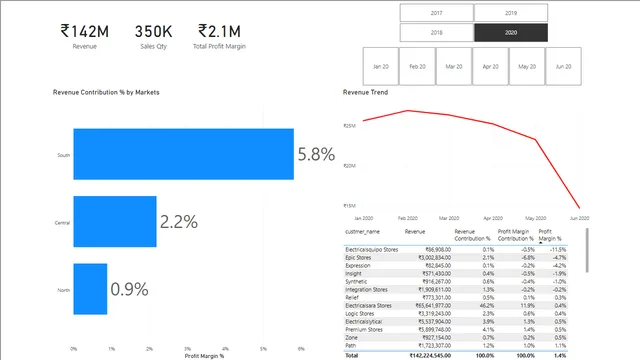Click the 11.9% profit margin contribution cell

(x=528, y=305)
